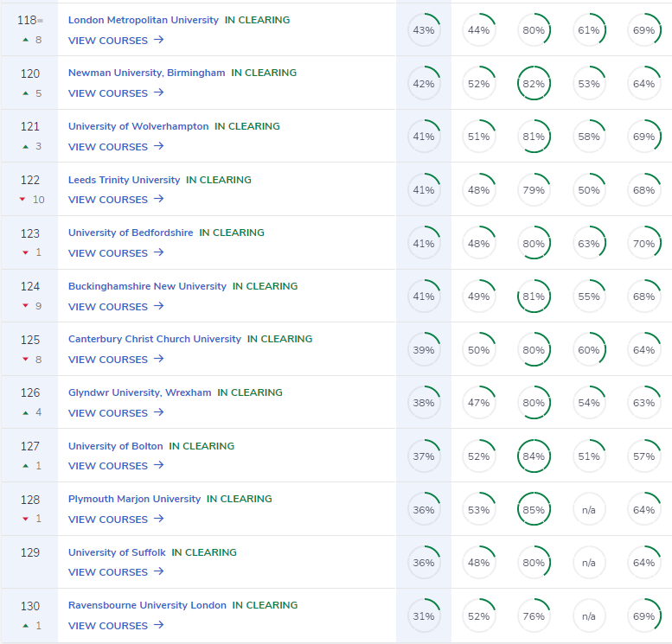This screenshot has width=672, height=644.
Task: View courses for University of Bolton
Action: pos(116,465)
